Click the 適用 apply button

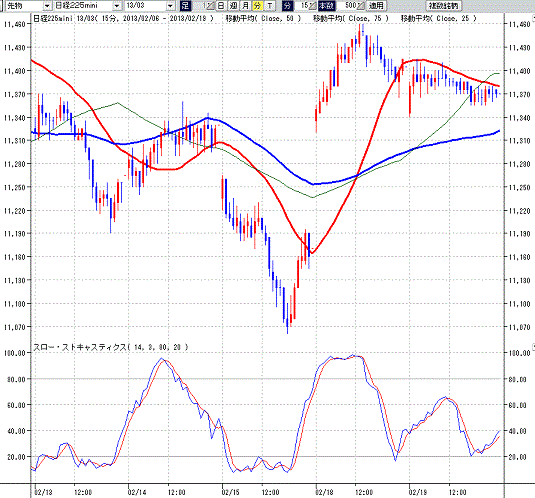point(377,5)
